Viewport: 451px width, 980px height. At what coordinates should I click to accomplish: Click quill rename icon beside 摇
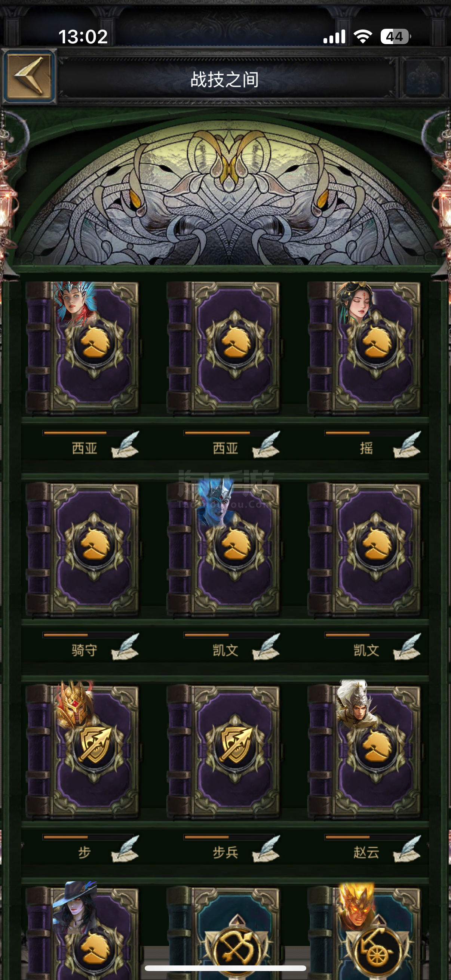tap(407, 445)
